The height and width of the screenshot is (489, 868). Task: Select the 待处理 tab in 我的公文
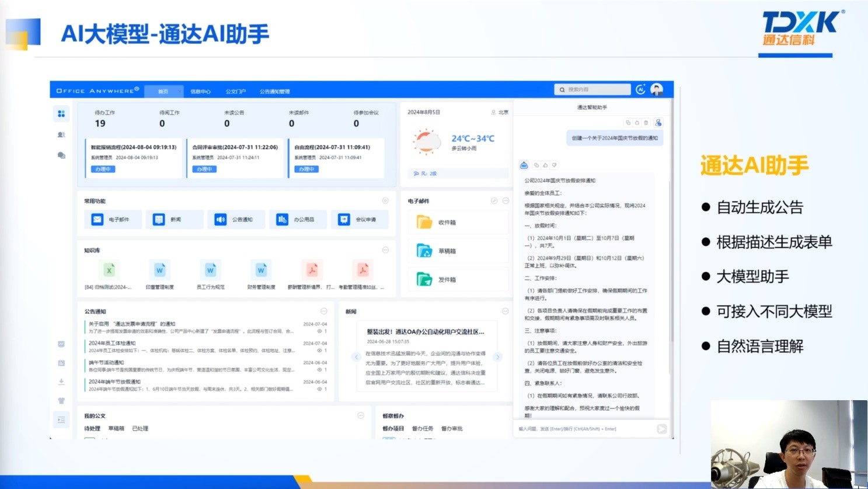tap(92, 428)
